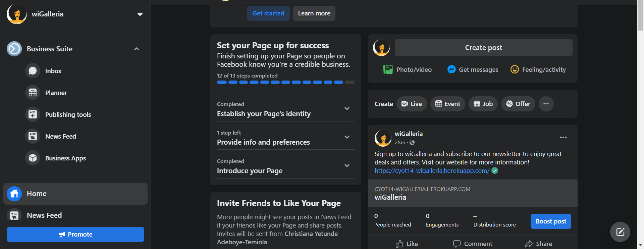Open the News Feed icon under Business Suite

pyautogui.click(x=33, y=136)
